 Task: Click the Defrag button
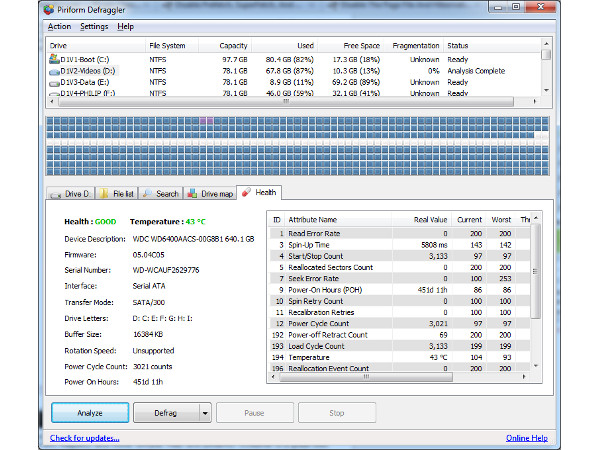pos(166,412)
